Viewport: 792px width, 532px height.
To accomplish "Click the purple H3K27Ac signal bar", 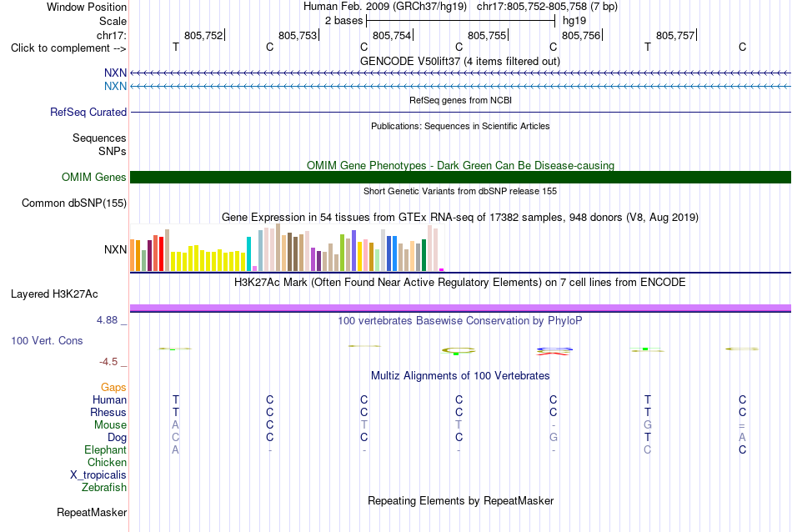I will (x=461, y=307).
